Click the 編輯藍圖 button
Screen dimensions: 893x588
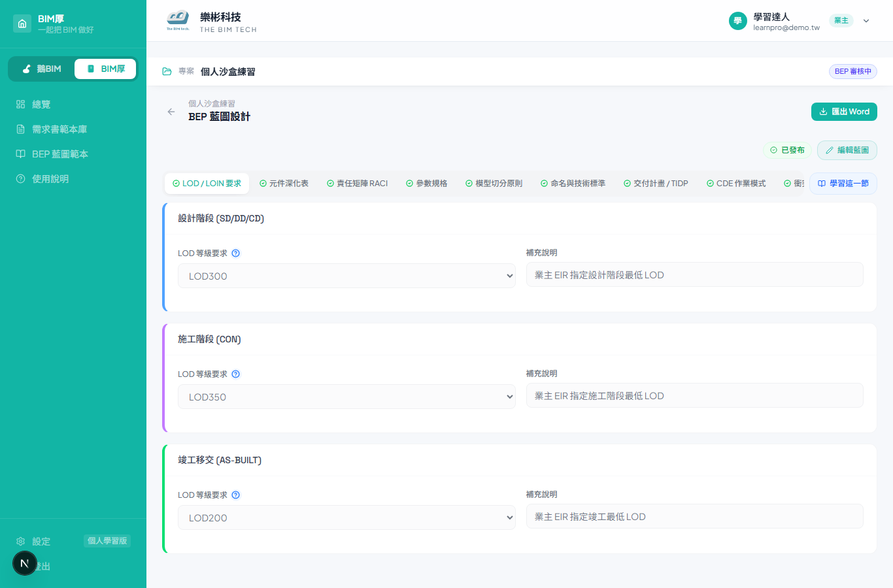[x=847, y=150]
